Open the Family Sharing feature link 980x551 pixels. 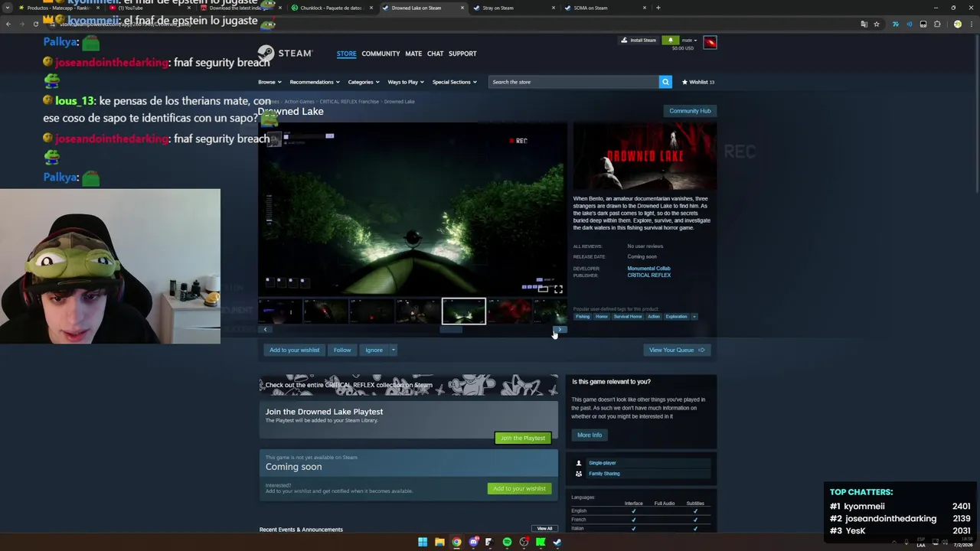click(x=604, y=474)
